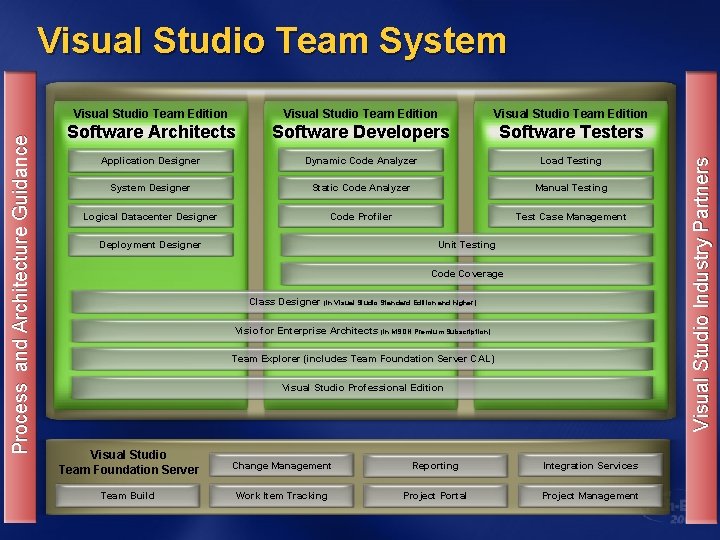
Task: Click the Team Explorer bar
Action: pos(362,359)
